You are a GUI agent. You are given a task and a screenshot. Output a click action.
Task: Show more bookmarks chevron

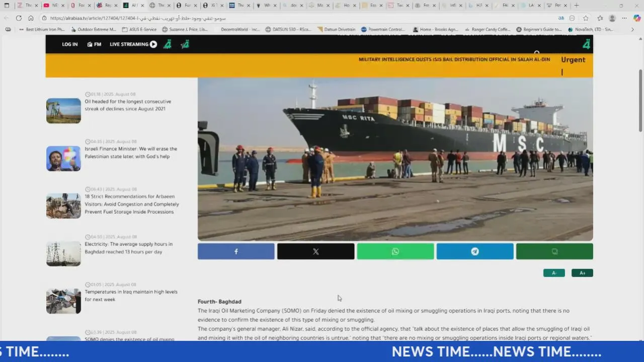coord(632,29)
